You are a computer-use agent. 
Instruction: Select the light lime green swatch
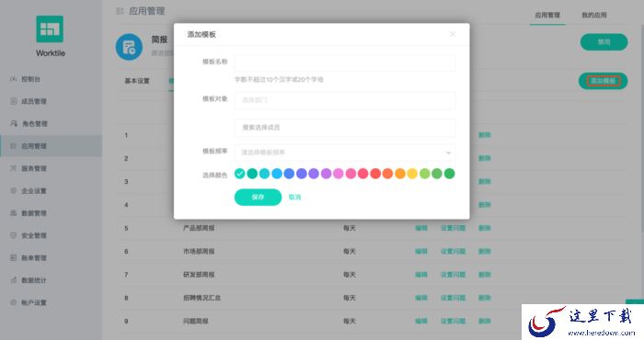point(425,174)
